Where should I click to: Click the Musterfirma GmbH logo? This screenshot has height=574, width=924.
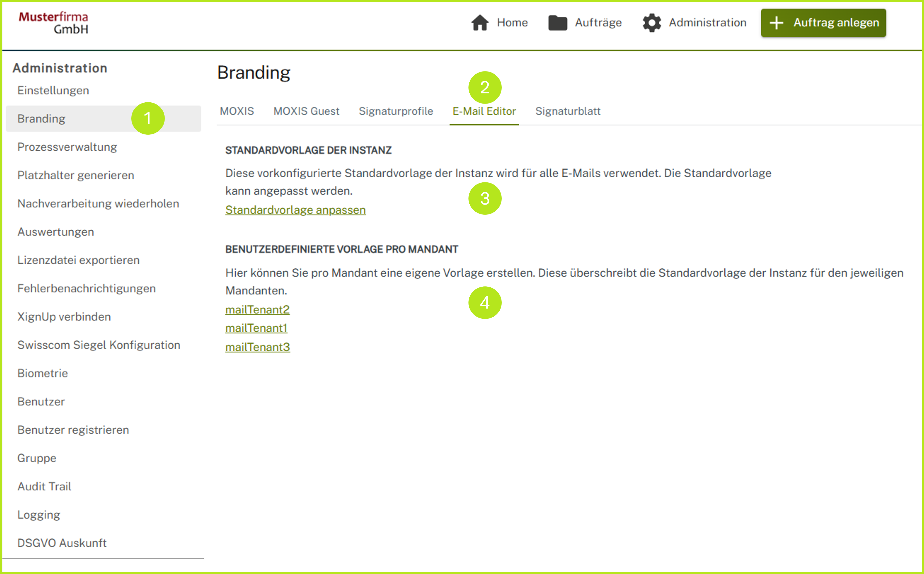[x=54, y=23]
